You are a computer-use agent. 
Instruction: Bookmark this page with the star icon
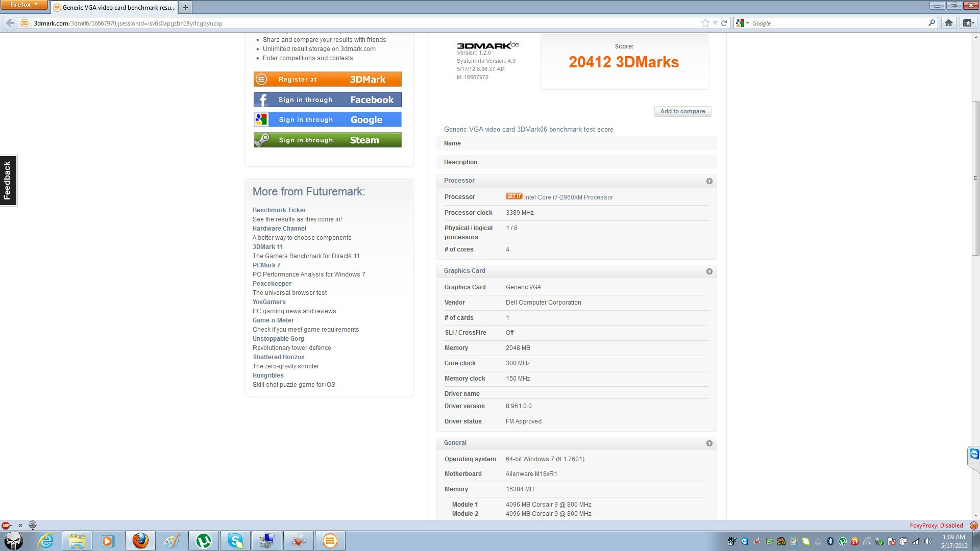pos(705,23)
